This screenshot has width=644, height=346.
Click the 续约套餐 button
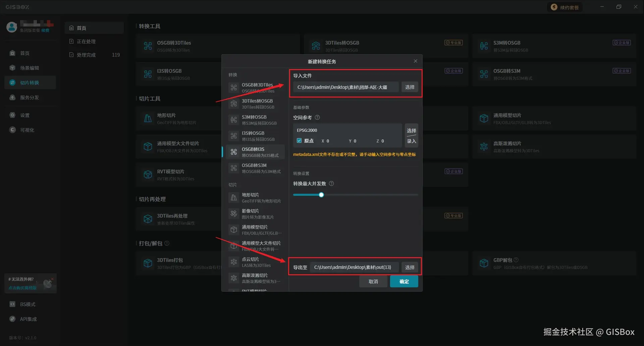click(565, 7)
